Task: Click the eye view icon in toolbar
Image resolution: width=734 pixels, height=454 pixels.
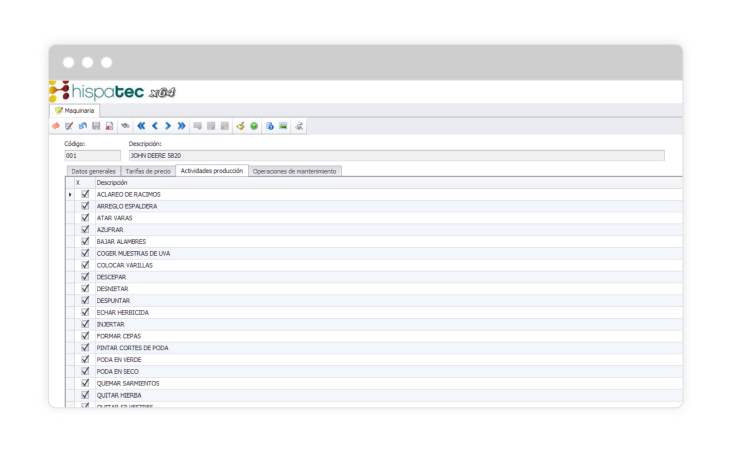Action: (x=125, y=126)
